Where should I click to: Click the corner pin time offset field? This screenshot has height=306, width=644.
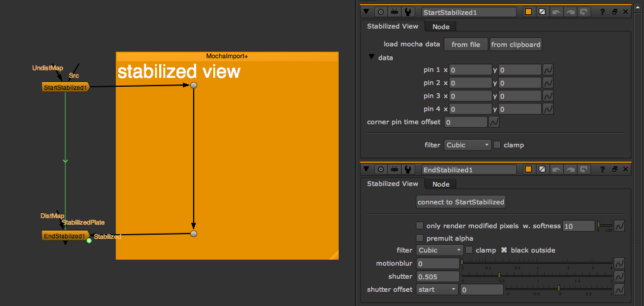466,122
